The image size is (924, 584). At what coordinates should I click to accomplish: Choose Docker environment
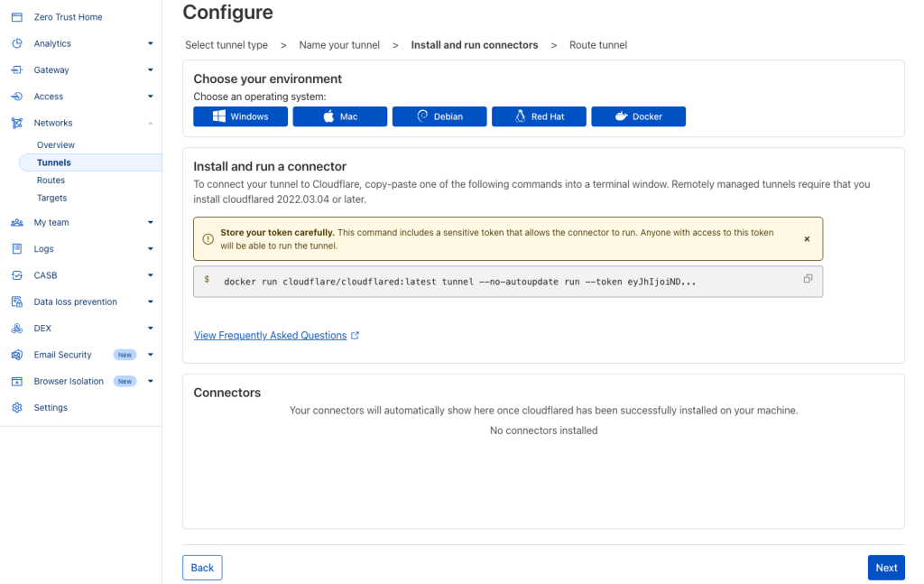[x=639, y=116]
